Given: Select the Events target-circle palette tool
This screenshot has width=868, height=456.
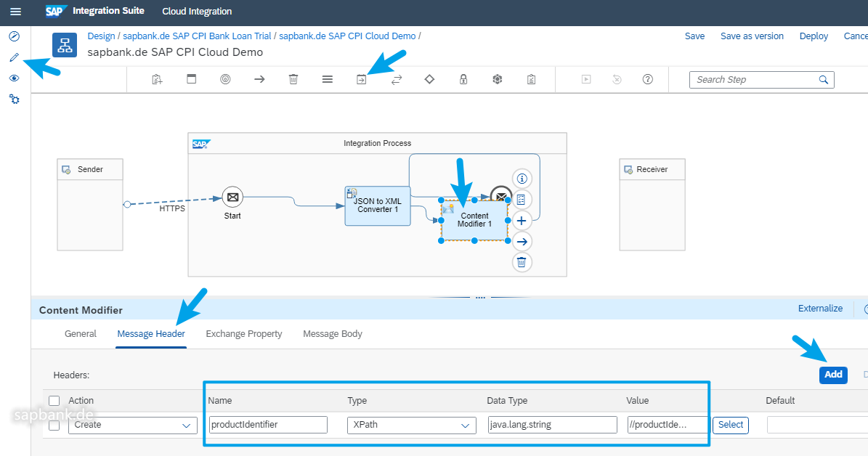Looking at the screenshot, I should pos(225,79).
